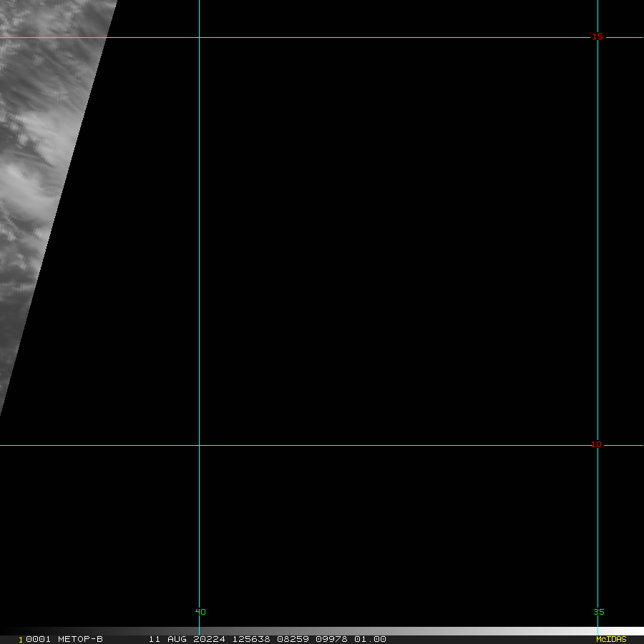Click the black no-data area at center
Image resolution: width=644 pixels, height=644 pixels.
[x=370, y=246]
